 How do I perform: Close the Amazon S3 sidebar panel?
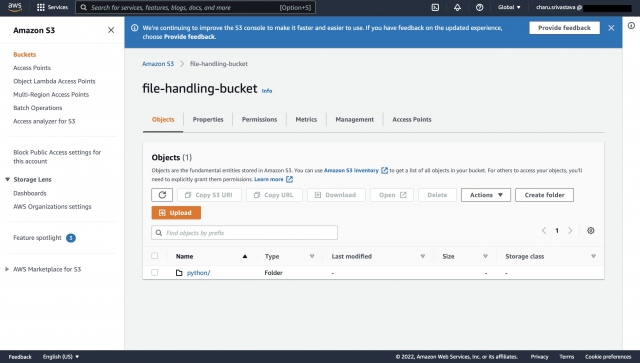(x=111, y=30)
